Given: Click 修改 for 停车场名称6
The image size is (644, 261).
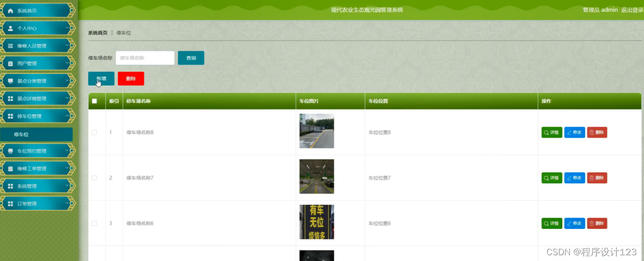Looking at the screenshot, I should [x=574, y=224].
